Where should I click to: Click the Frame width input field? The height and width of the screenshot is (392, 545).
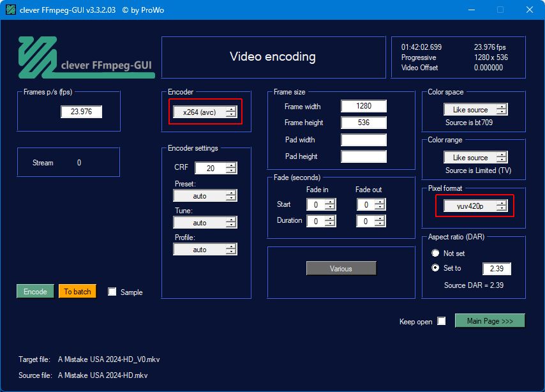364,106
